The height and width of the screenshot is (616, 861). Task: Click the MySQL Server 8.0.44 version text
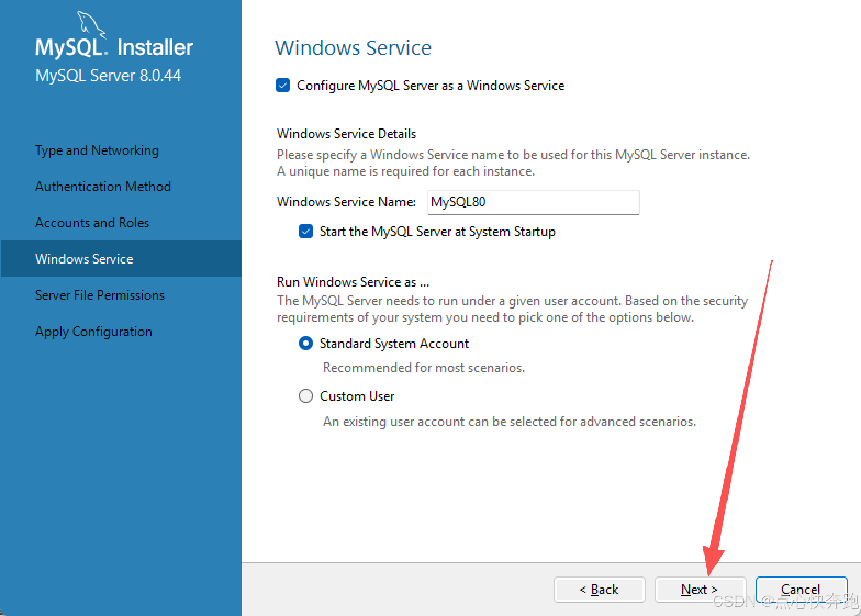click(108, 76)
